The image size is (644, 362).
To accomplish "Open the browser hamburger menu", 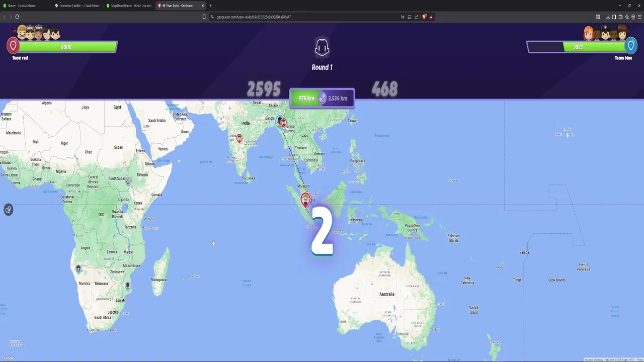I will point(639,17).
